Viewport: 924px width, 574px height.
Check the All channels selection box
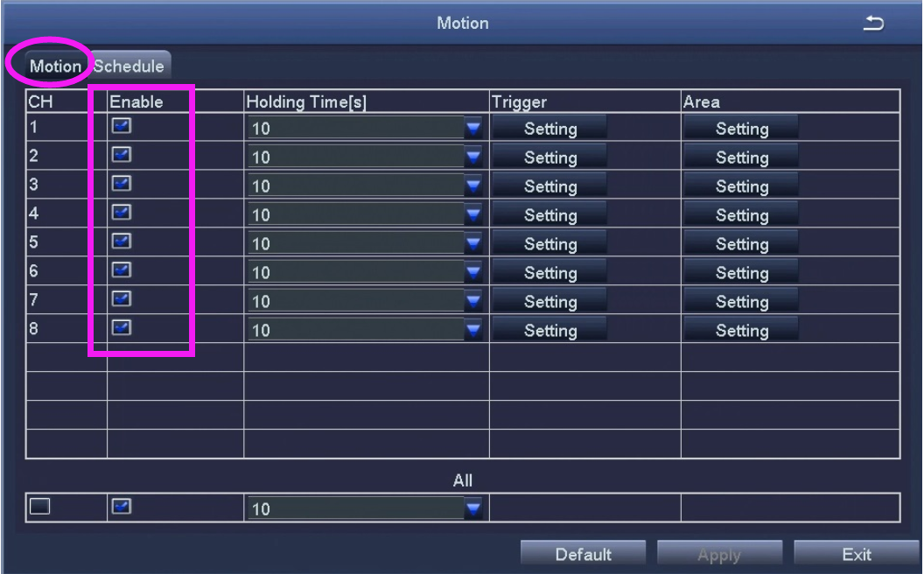pyautogui.click(x=40, y=507)
